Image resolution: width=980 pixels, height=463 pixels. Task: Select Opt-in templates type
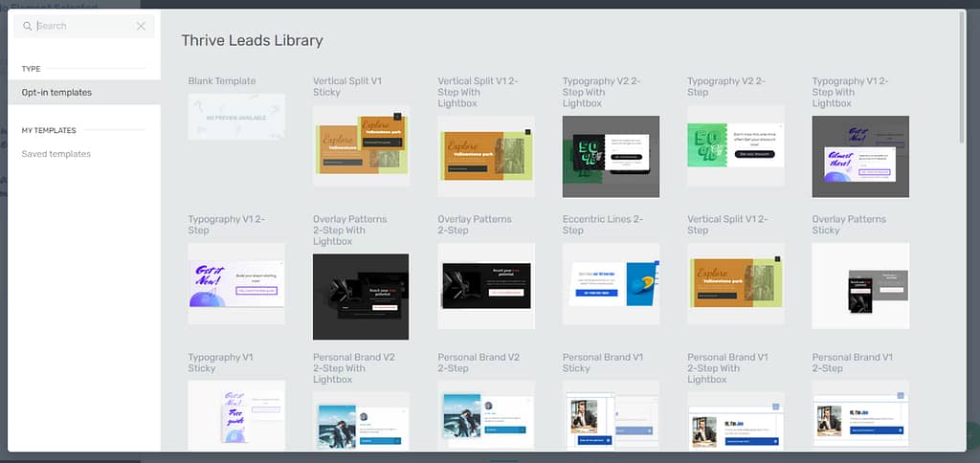pyautogui.click(x=84, y=93)
